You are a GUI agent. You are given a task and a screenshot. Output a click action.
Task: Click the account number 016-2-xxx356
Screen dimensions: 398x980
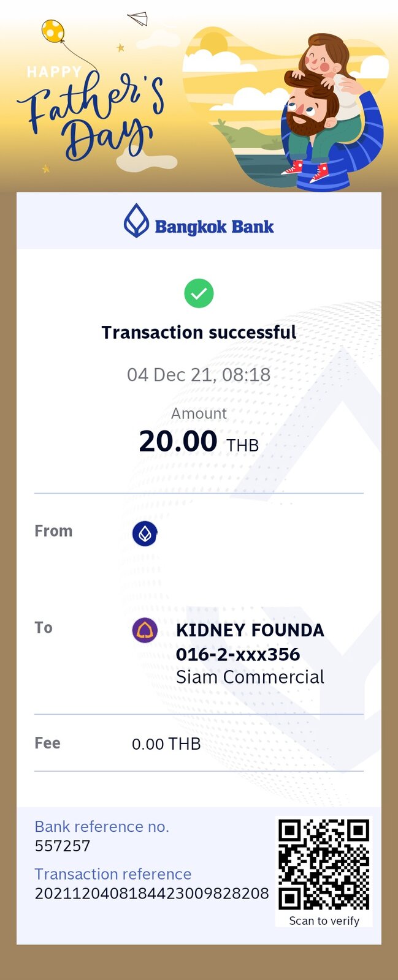[238, 654]
